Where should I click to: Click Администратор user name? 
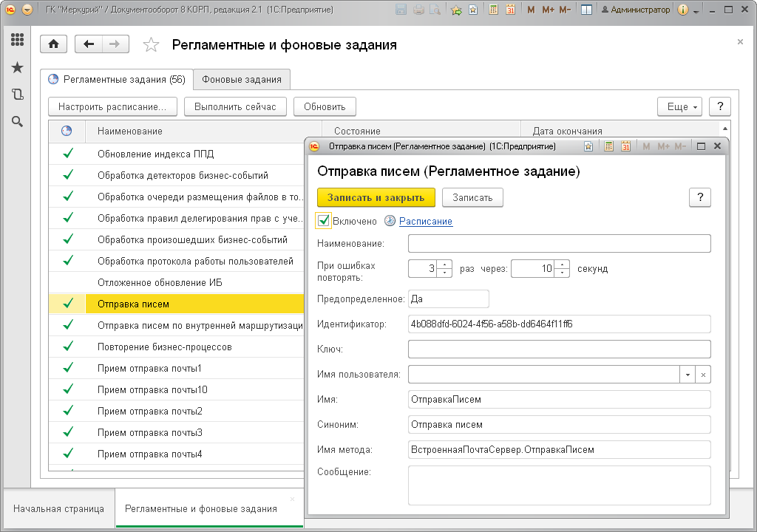[636, 10]
